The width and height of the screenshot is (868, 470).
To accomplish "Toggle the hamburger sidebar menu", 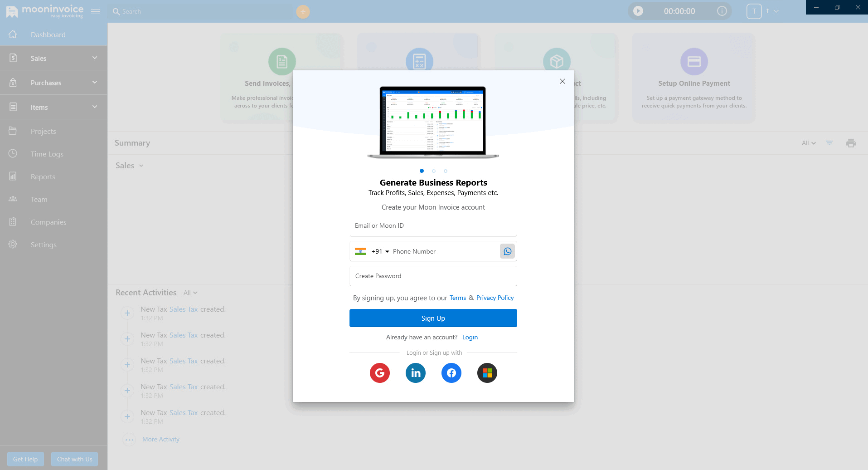I will pos(95,11).
